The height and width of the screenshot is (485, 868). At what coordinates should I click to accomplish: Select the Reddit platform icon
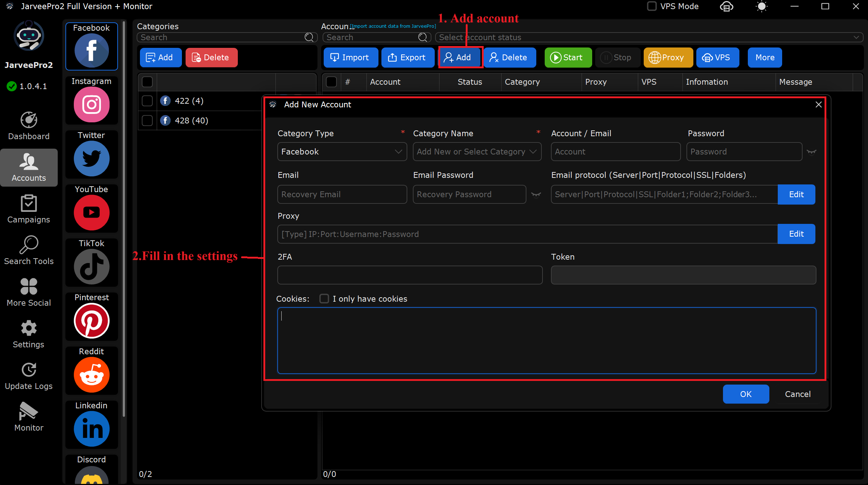(91, 375)
